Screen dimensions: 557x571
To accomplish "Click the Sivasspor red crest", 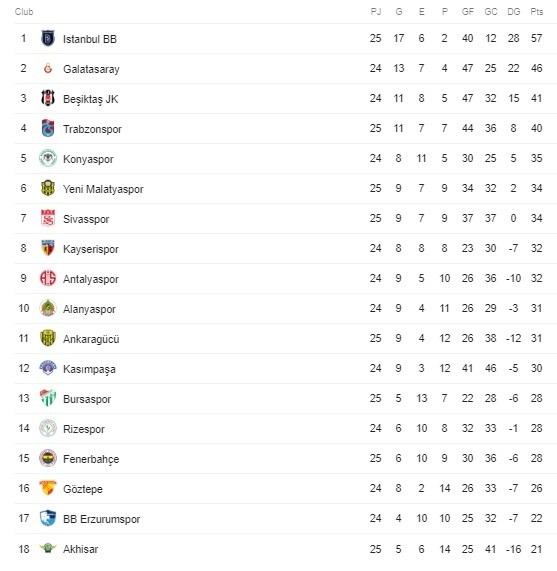I will 48,218.
